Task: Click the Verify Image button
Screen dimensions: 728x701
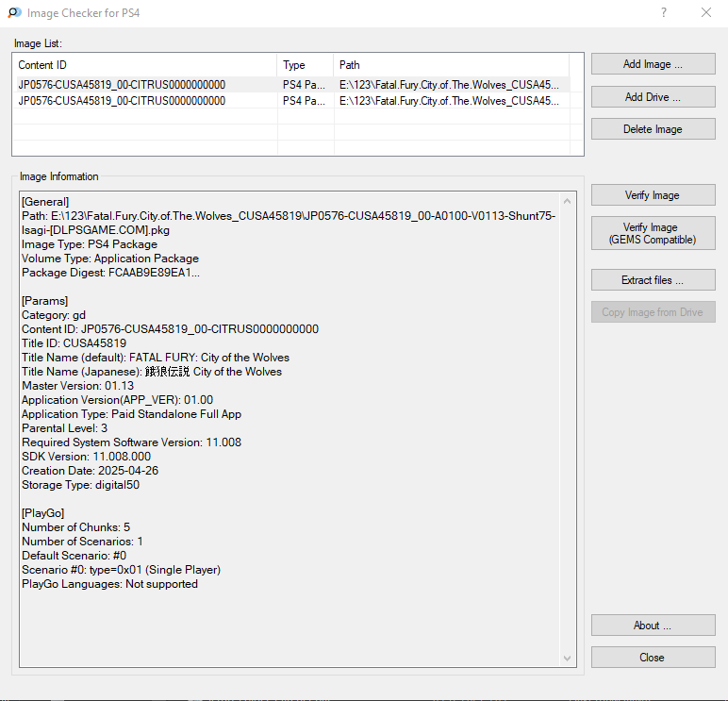Action: point(653,195)
